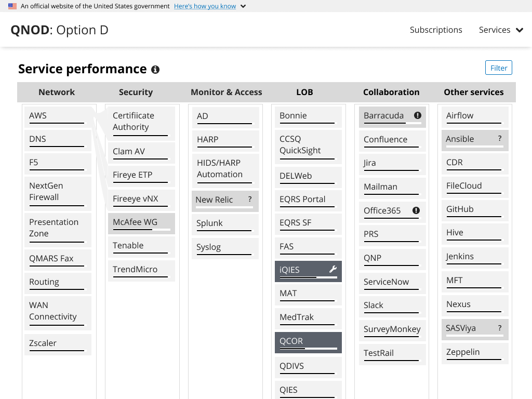The width and height of the screenshot is (532, 399).
Task: Click the TrendMicro text
Action: pyautogui.click(x=135, y=269)
